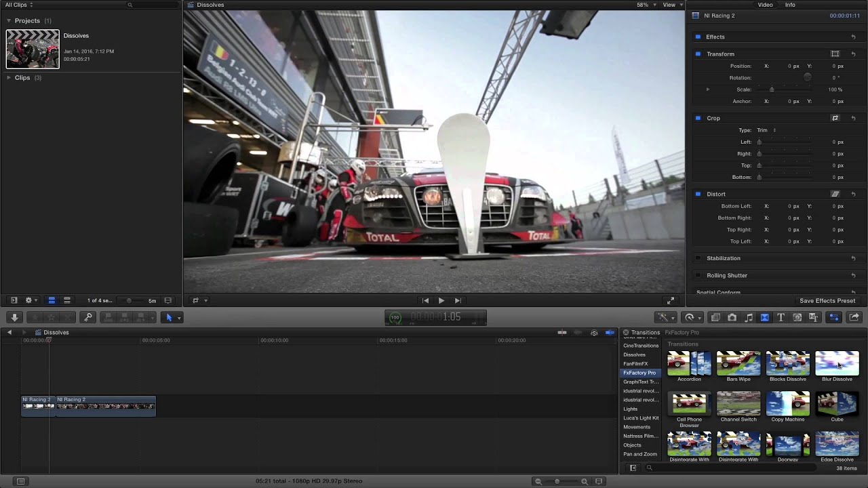Screen dimensions: 868x488
Task: Select Dissolves transitions category
Action: [x=635, y=354]
